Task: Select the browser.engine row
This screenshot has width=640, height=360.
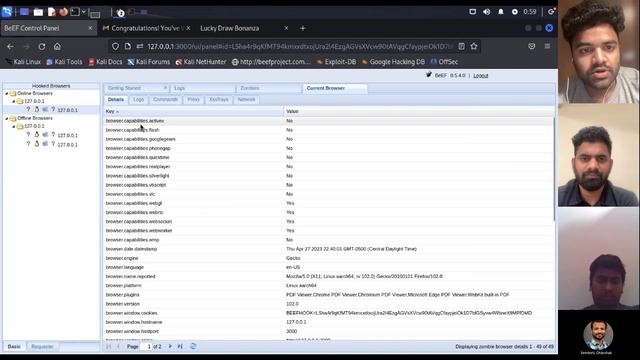Action: (329, 258)
